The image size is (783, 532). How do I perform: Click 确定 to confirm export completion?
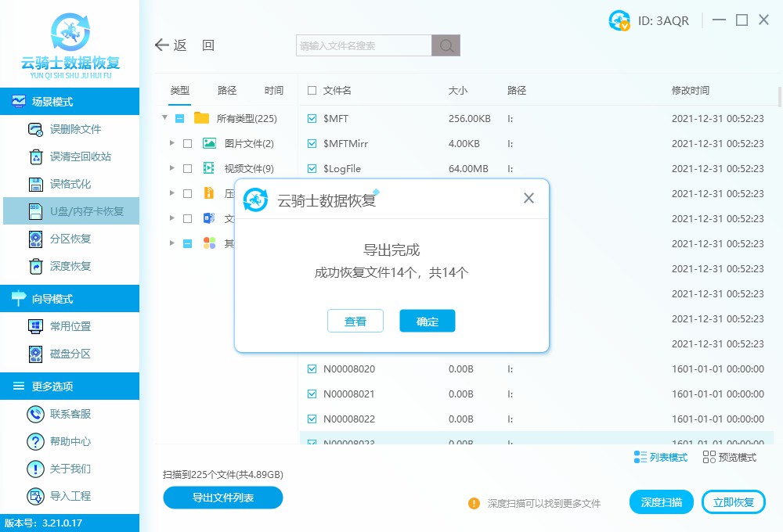(427, 321)
